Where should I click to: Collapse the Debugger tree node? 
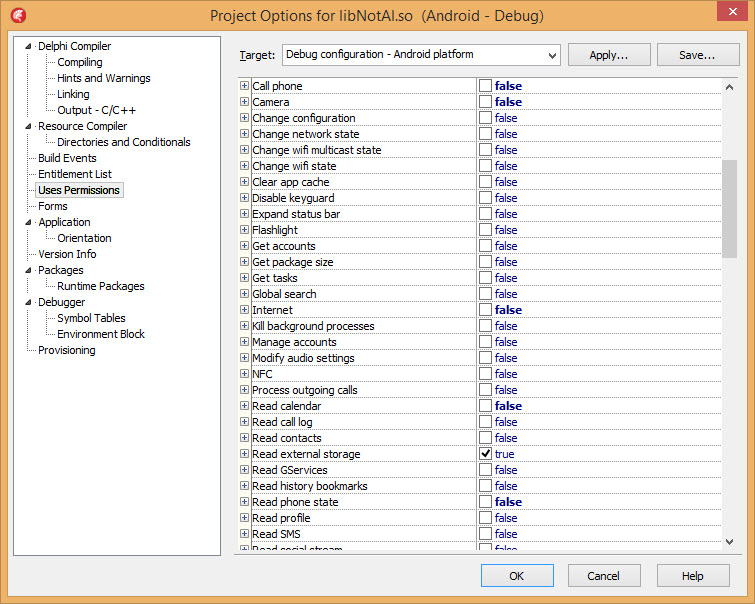pos(28,302)
